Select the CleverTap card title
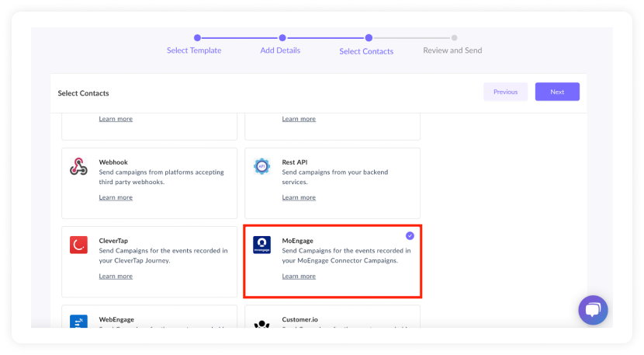 click(x=113, y=241)
